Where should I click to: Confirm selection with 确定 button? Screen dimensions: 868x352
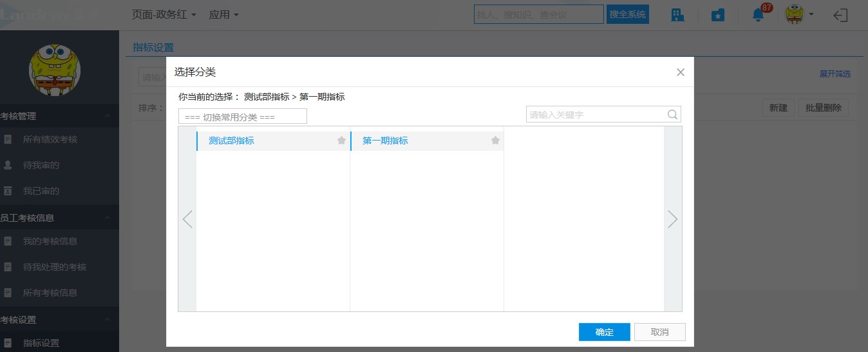click(605, 332)
